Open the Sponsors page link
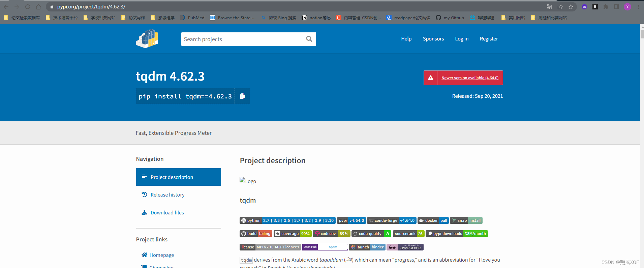 click(x=433, y=39)
